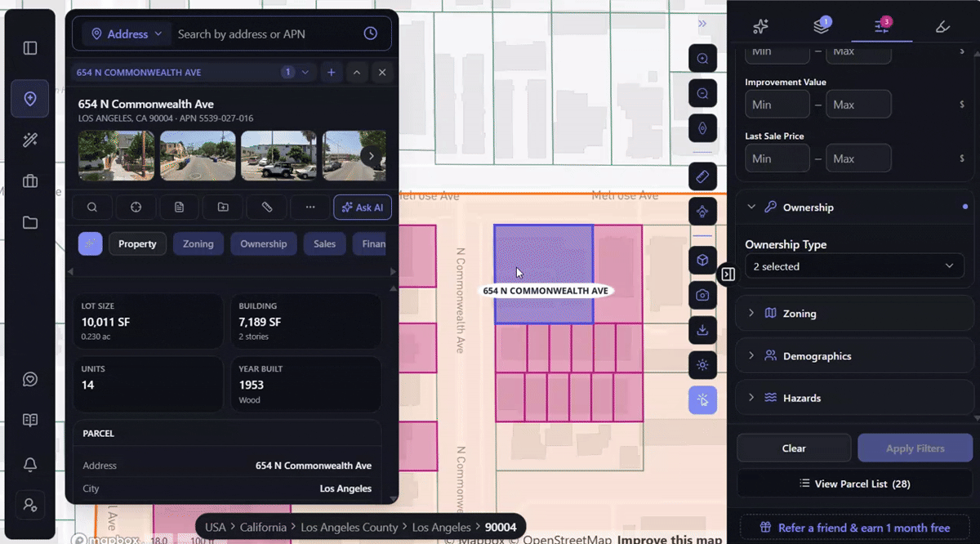Open the Zoning tab in parcel panel
980x544 pixels.
pos(198,243)
